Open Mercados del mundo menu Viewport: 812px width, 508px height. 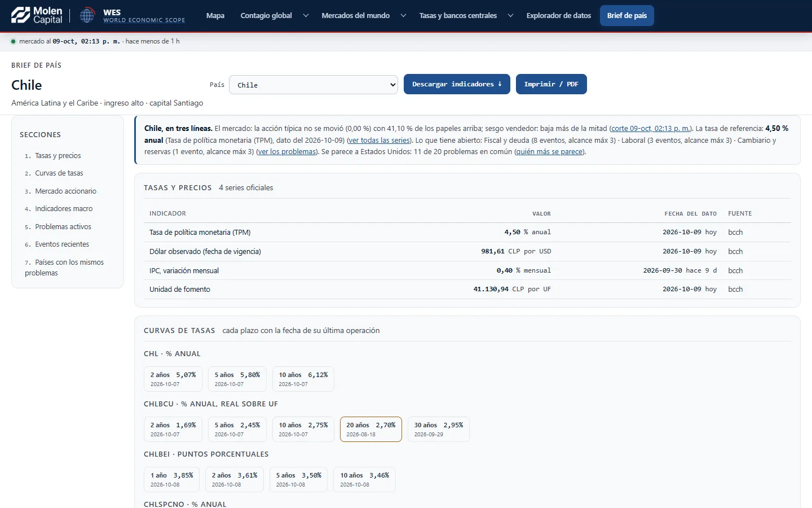coord(356,15)
